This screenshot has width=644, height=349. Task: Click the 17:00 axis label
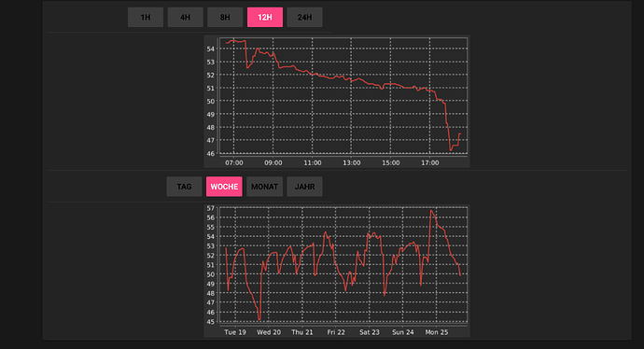430,163
